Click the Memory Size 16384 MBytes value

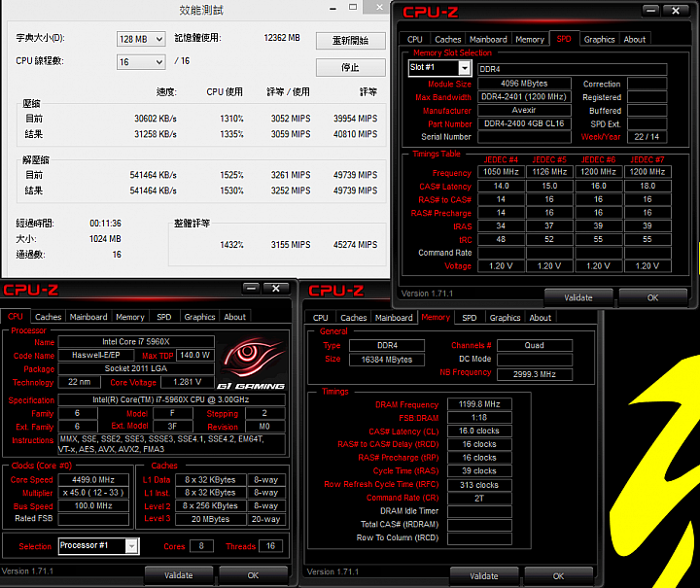click(387, 360)
